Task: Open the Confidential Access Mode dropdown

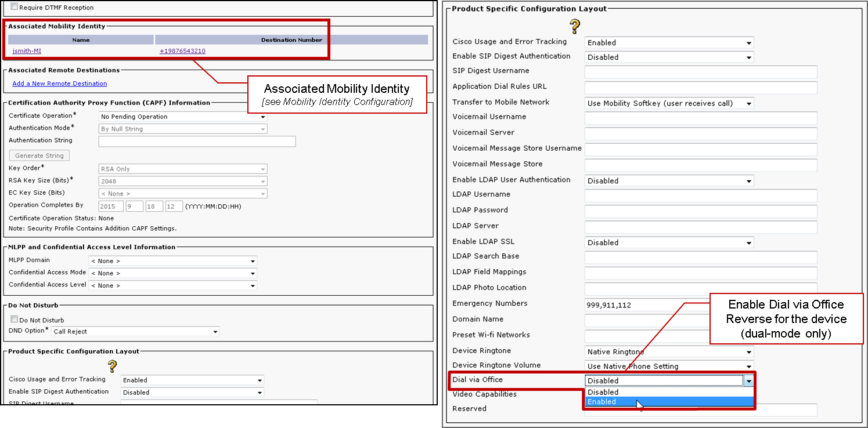Action: (173, 273)
